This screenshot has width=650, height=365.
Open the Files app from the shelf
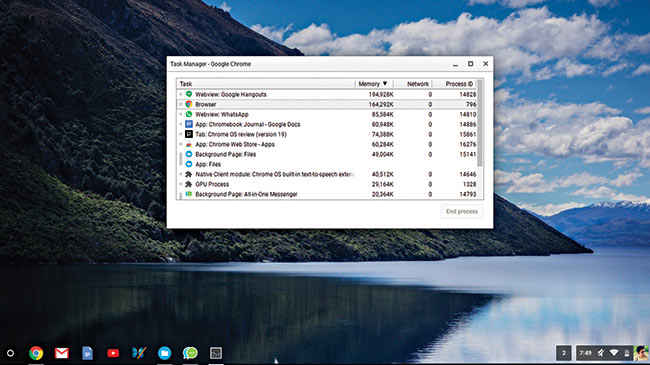[x=165, y=353]
